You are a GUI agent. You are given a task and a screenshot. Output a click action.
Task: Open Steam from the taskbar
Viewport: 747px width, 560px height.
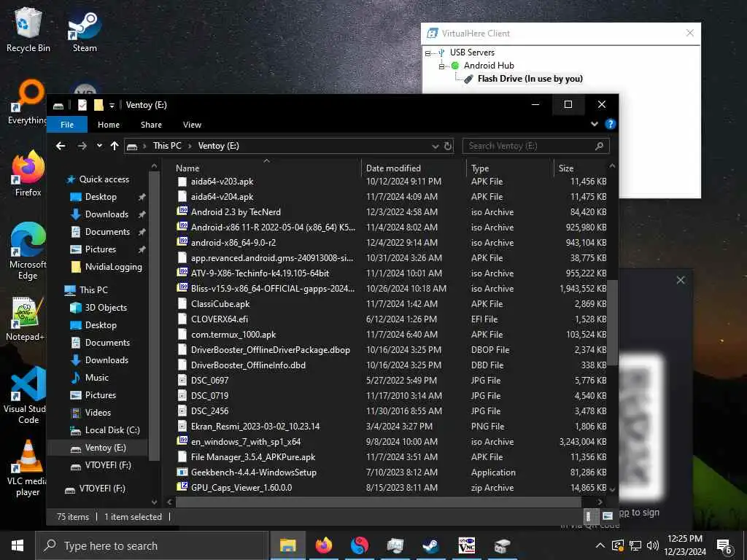[430, 545]
